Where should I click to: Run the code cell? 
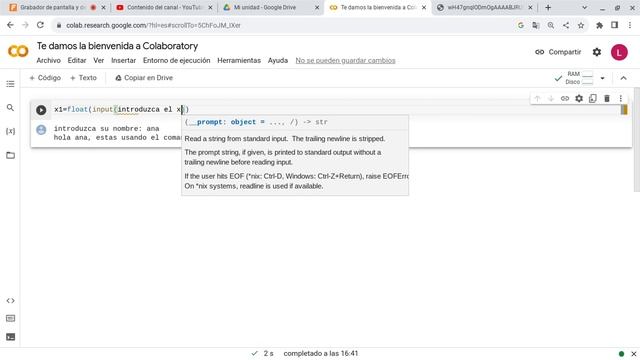41,110
